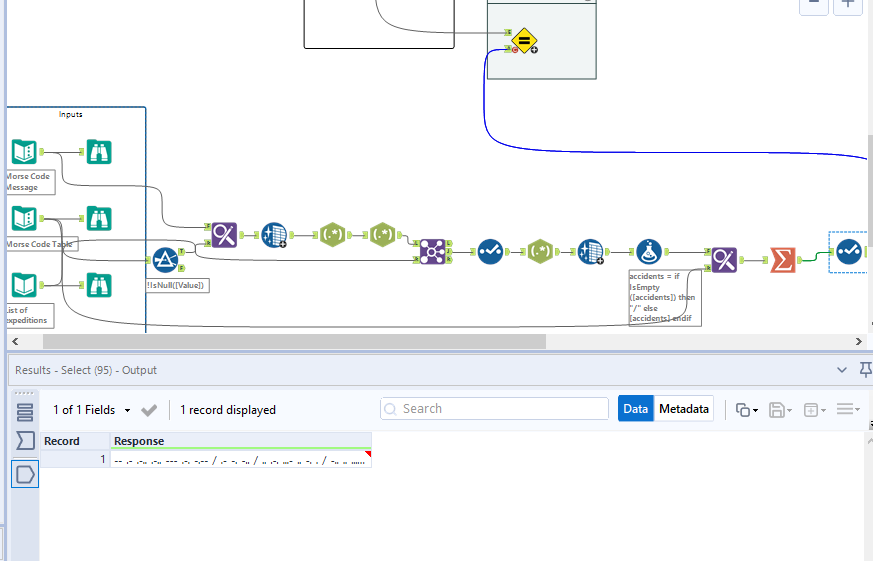
Task: Select the Filter tool labeled !IsNull([Value])
Action: click(165, 260)
